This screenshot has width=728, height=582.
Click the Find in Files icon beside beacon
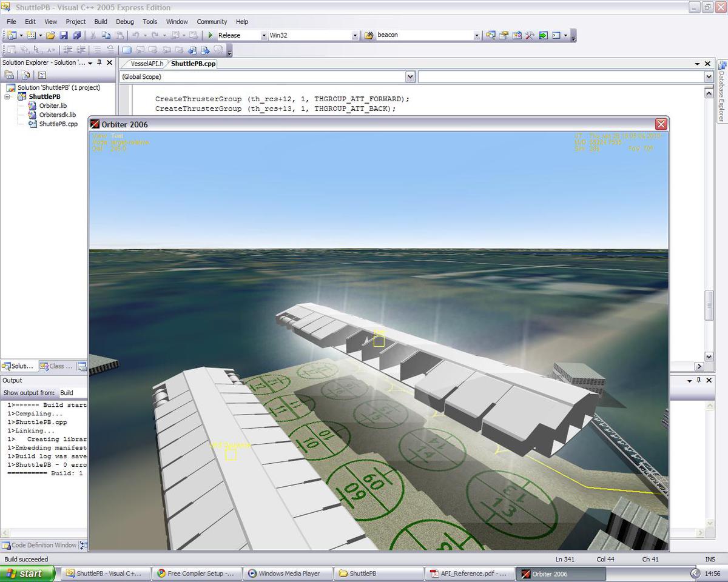pyautogui.click(x=369, y=35)
